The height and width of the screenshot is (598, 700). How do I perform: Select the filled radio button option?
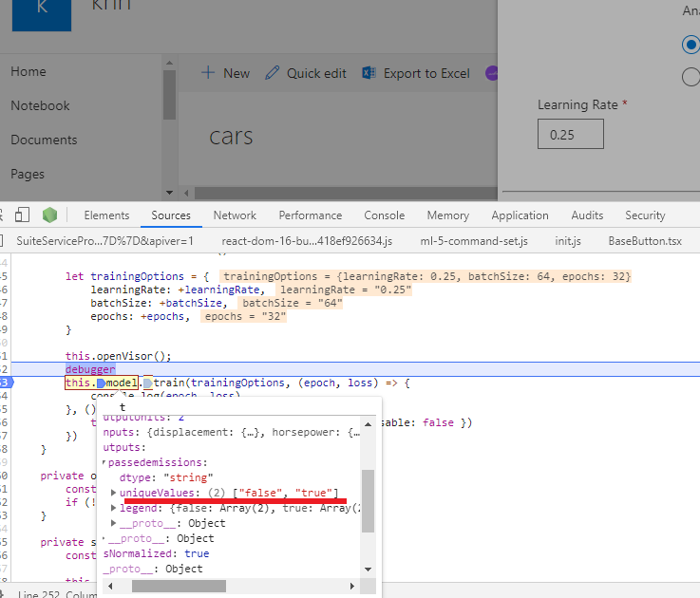point(691,45)
